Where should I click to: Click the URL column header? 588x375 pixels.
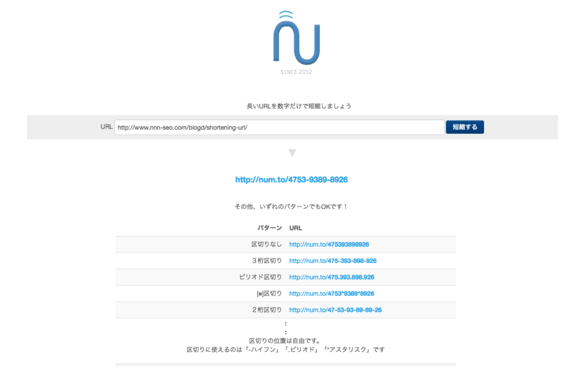pyautogui.click(x=295, y=227)
